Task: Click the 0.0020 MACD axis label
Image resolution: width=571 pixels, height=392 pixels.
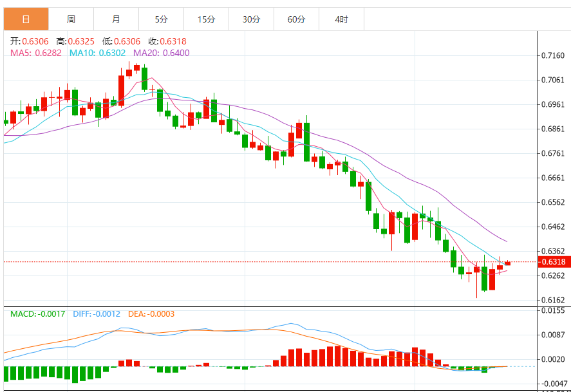Action: point(553,360)
